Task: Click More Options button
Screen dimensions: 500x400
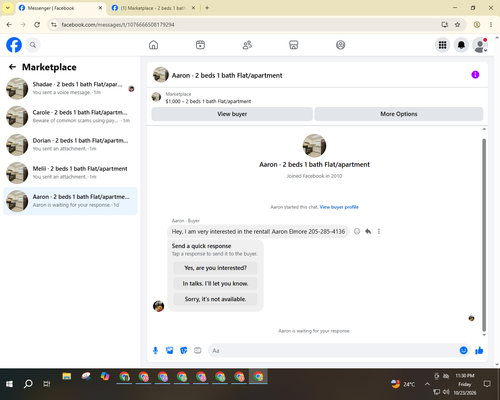Action: coord(399,114)
